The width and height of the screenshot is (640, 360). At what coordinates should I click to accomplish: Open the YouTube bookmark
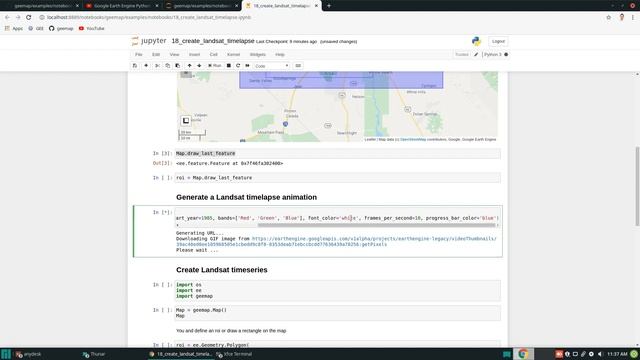click(x=91, y=29)
